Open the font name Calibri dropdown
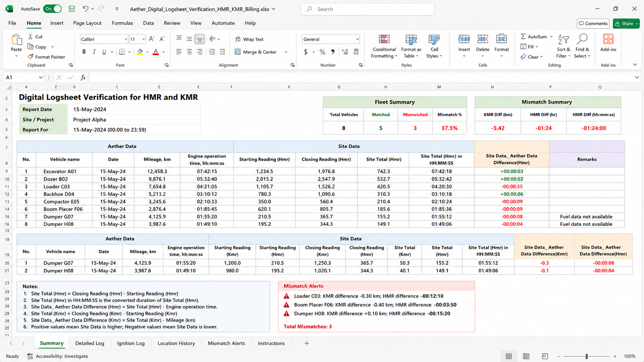Screen dimensions: 644x362 point(126,39)
